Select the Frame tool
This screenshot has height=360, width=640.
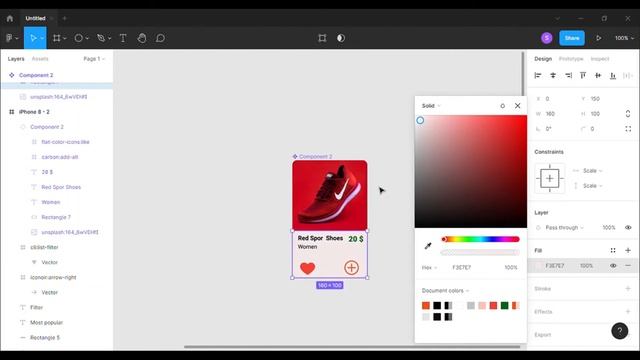tap(56, 38)
